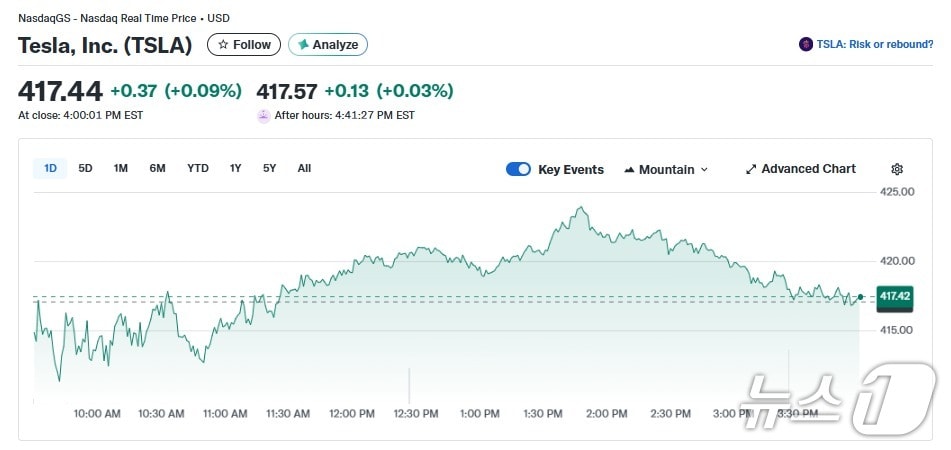This screenshot has height=450, width=951.
Task: Click the star icon on Follow
Action: click(223, 45)
